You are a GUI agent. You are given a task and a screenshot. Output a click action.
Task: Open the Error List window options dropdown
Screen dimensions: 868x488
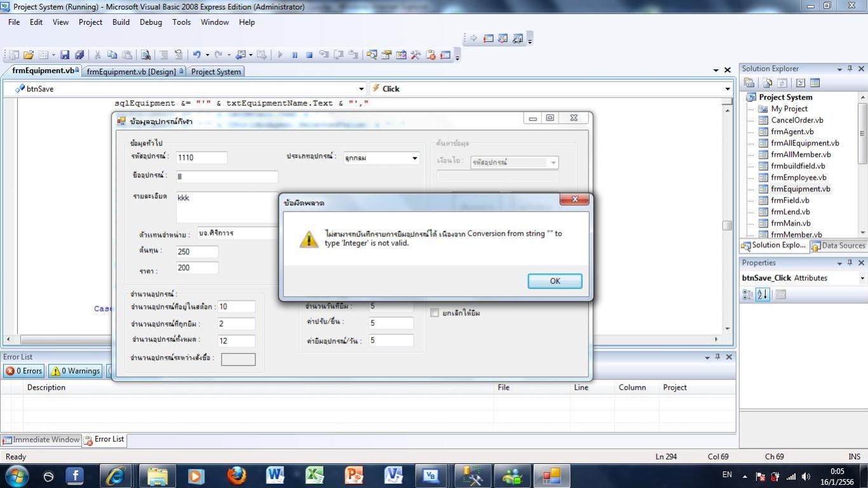[707, 357]
